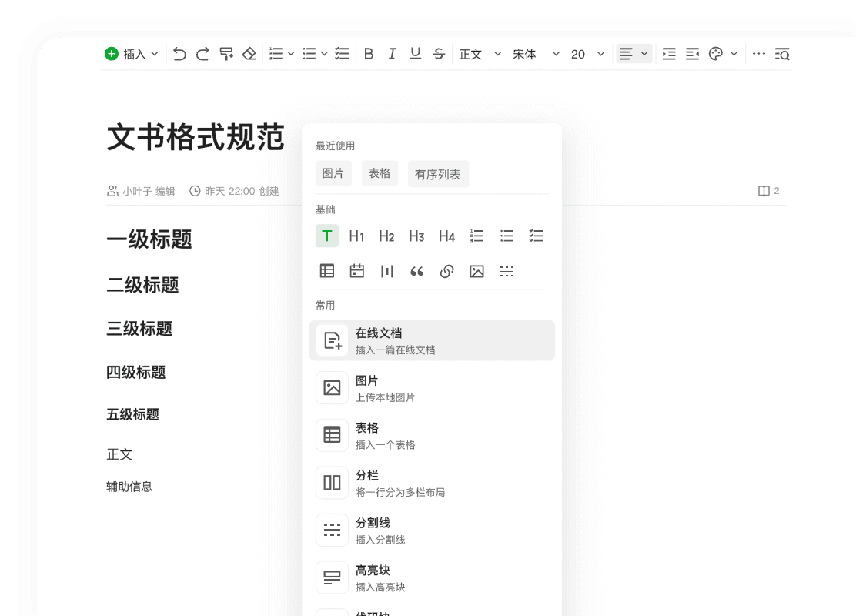Select 表格 插入一个表格 entry
Image resolution: width=856 pixels, height=616 pixels.
pos(432,435)
